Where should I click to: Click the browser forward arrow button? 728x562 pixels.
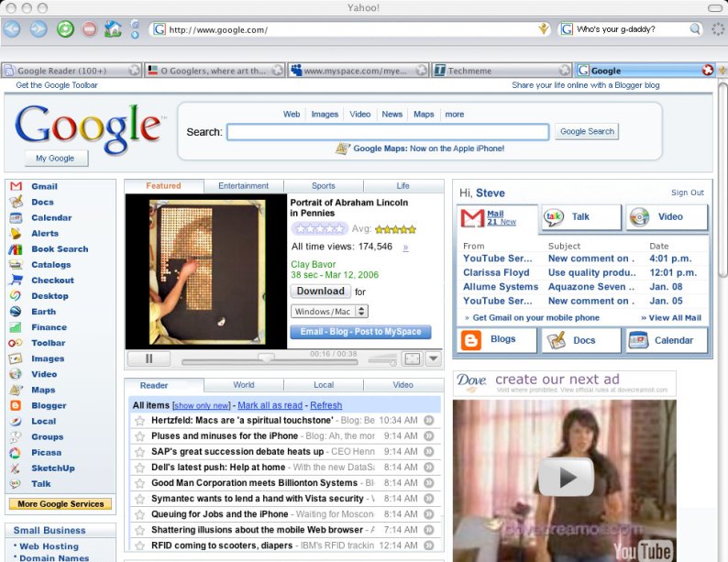pyautogui.click(x=39, y=29)
